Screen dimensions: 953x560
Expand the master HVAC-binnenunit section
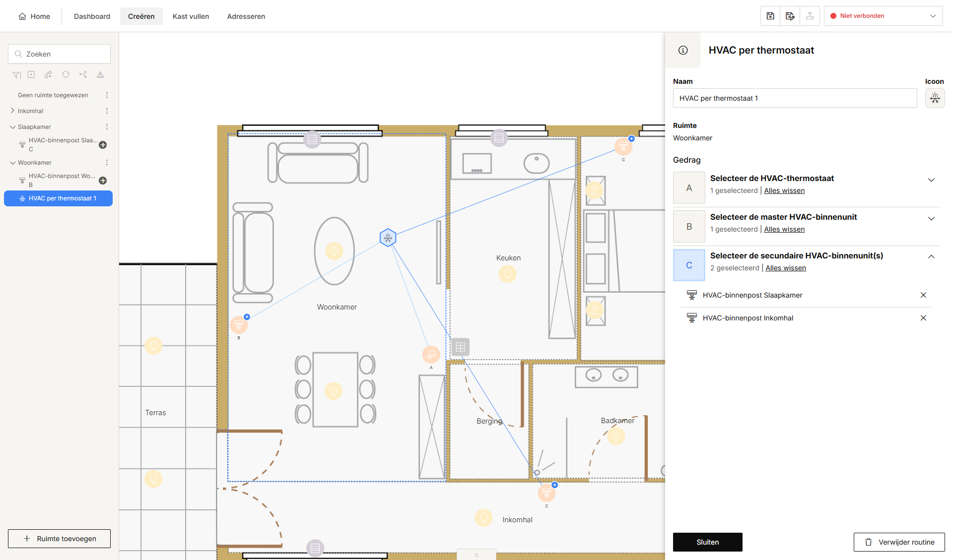pyautogui.click(x=931, y=218)
